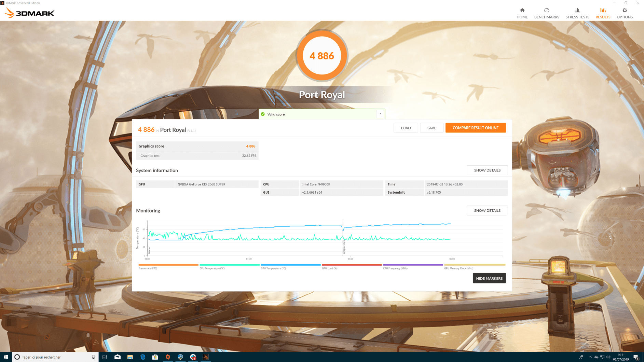The width and height of the screenshot is (644, 362).
Task: Click the large 4 886 score circle
Action: pyautogui.click(x=322, y=56)
